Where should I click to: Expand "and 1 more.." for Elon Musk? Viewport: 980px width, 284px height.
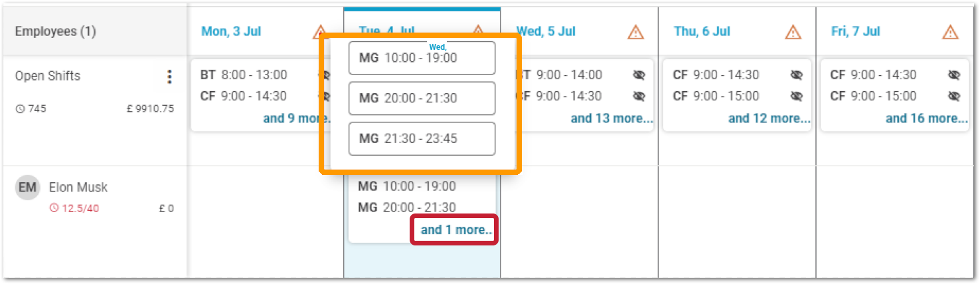pos(456,229)
